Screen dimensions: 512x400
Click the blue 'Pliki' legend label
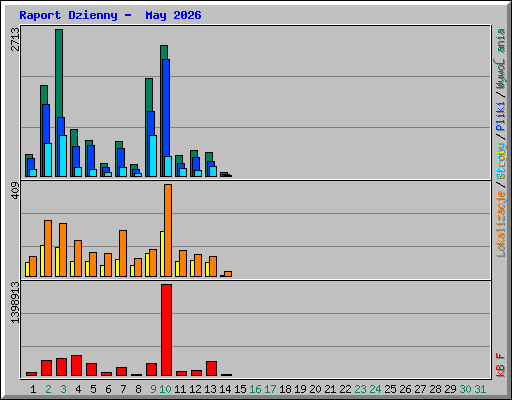(501, 116)
